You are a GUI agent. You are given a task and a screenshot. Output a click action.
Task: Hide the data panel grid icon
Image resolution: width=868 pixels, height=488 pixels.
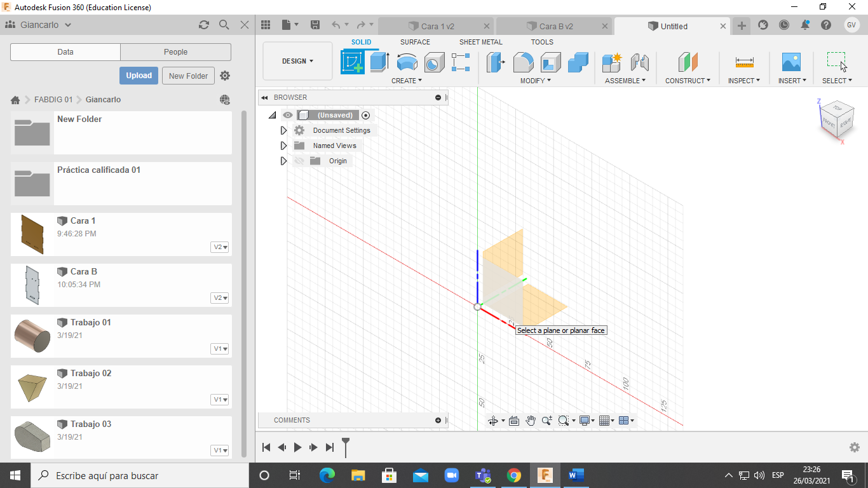pyautogui.click(x=266, y=25)
